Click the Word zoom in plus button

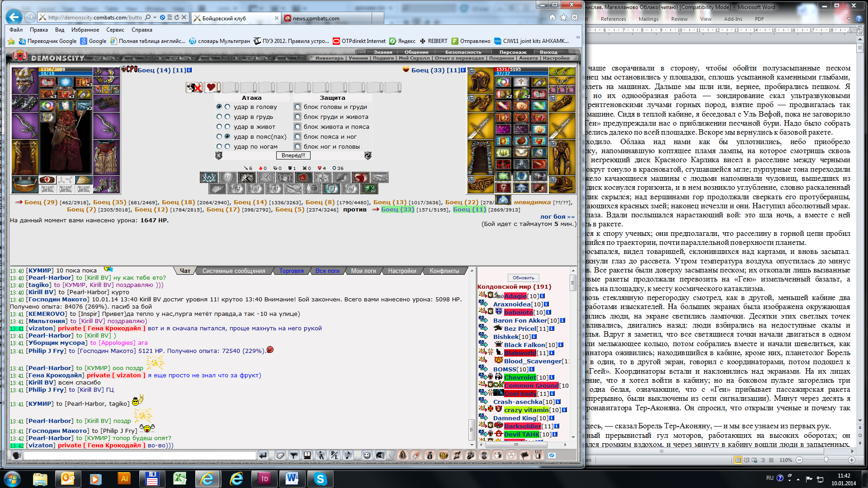tap(852, 460)
